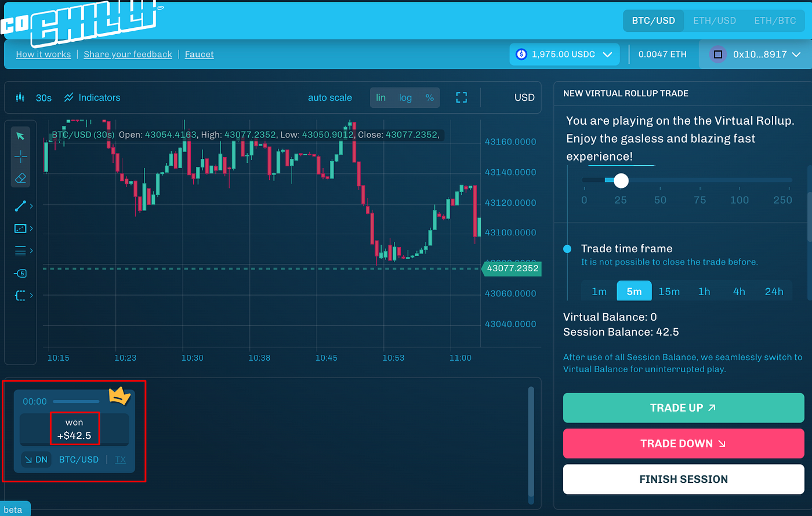Click the price label tool icon
Screen dimensions: 812x516
tap(21, 273)
